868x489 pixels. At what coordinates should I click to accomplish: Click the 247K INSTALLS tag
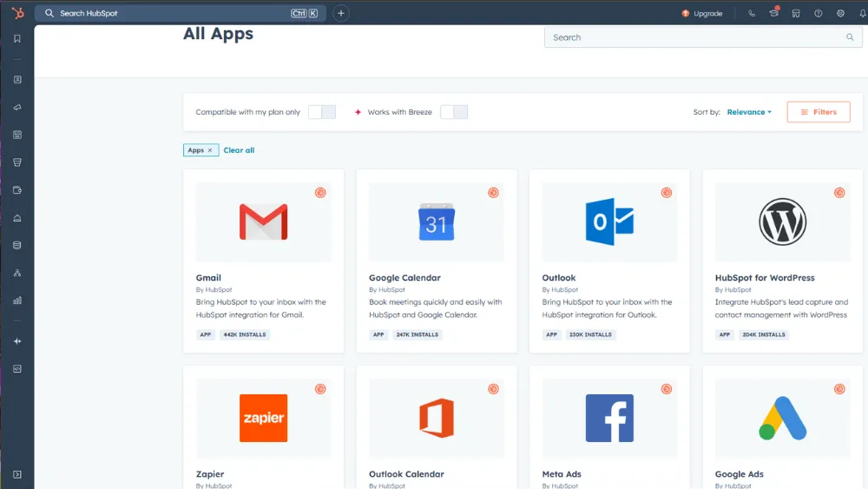[x=418, y=334]
